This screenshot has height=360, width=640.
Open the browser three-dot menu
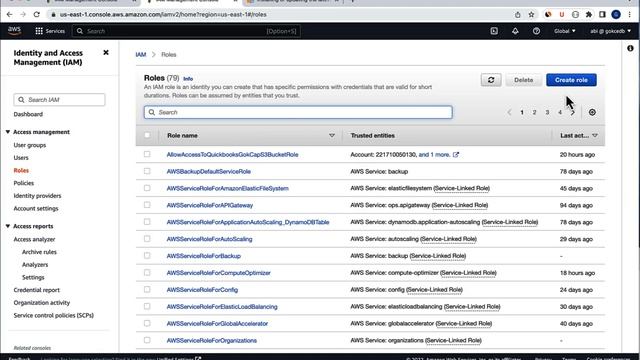click(630, 15)
